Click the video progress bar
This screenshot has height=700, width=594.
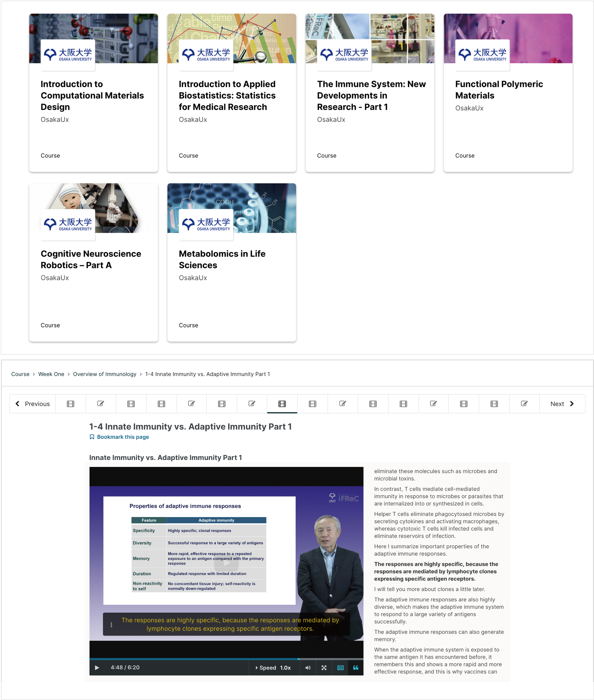(x=226, y=659)
